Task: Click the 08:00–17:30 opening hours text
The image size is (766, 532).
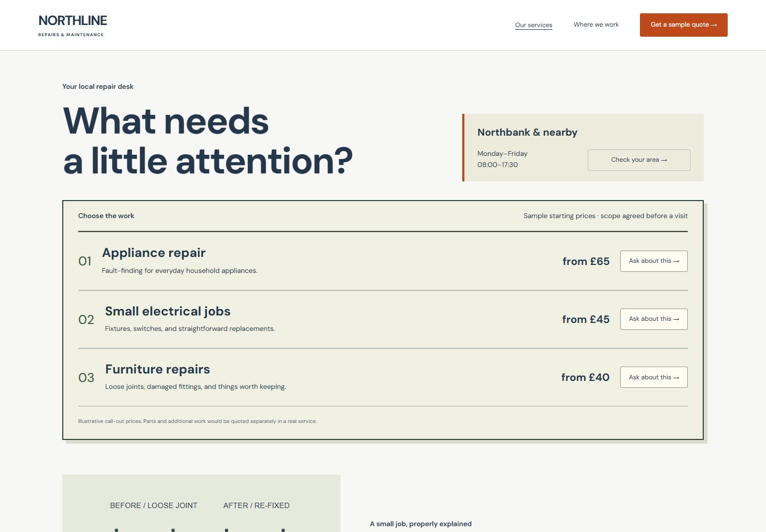Action: [x=497, y=165]
